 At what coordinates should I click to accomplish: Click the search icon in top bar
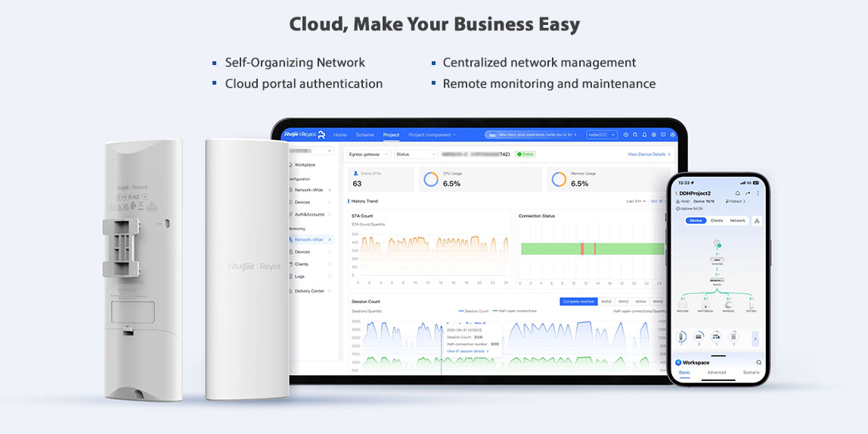click(x=635, y=135)
